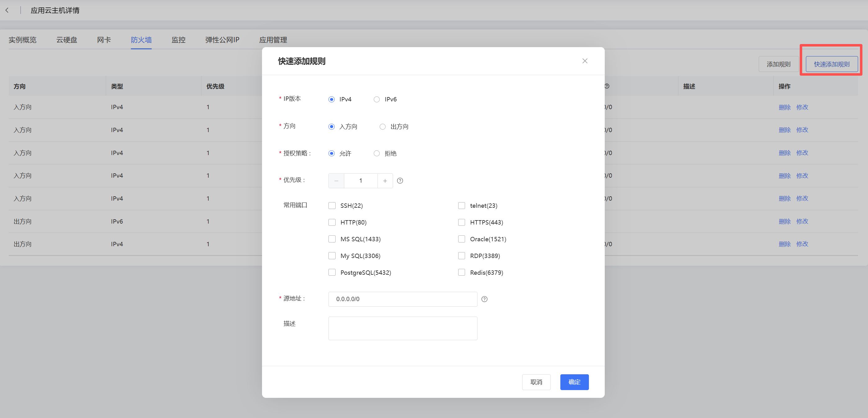
Task: Tick the Redis(6379) checkbox
Action: click(462, 273)
